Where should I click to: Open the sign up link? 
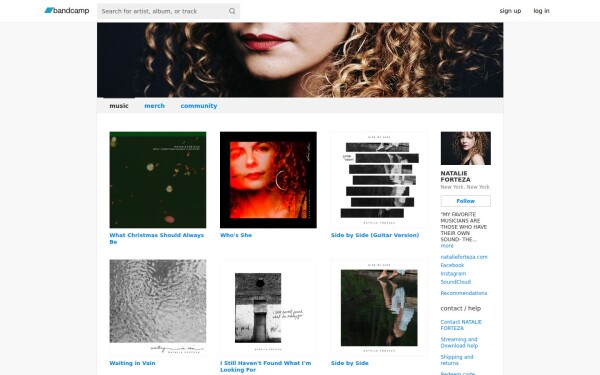510,11
